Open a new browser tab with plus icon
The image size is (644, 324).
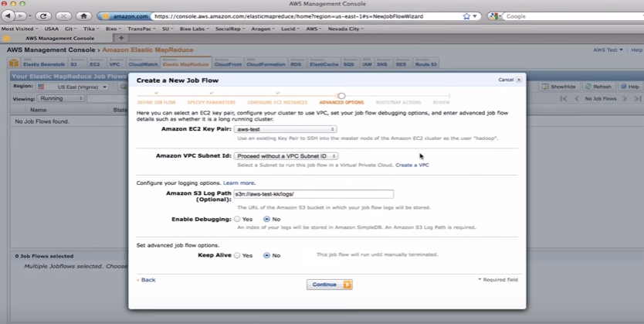121,38
